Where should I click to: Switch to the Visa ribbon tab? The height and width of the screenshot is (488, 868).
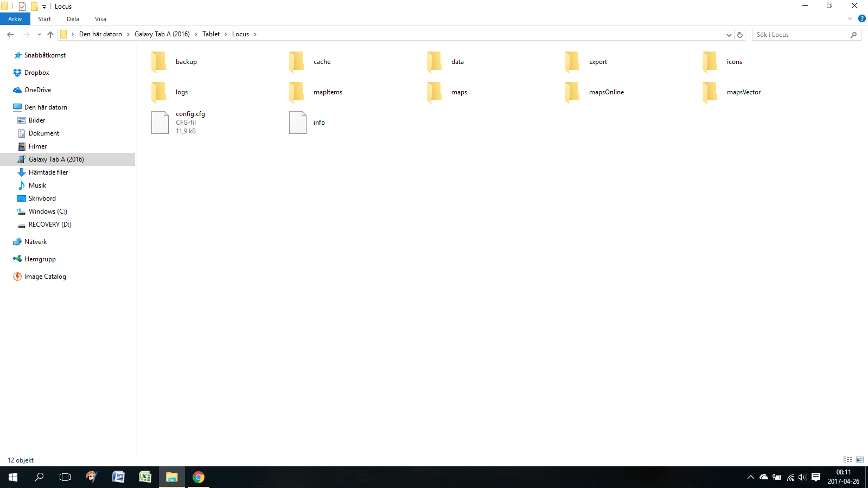[x=100, y=19]
